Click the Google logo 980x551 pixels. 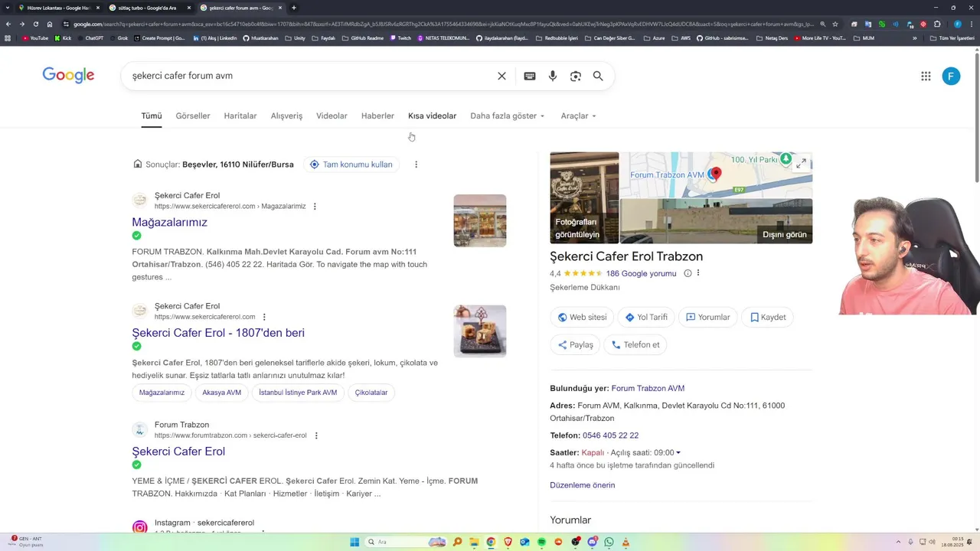tap(68, 75)
